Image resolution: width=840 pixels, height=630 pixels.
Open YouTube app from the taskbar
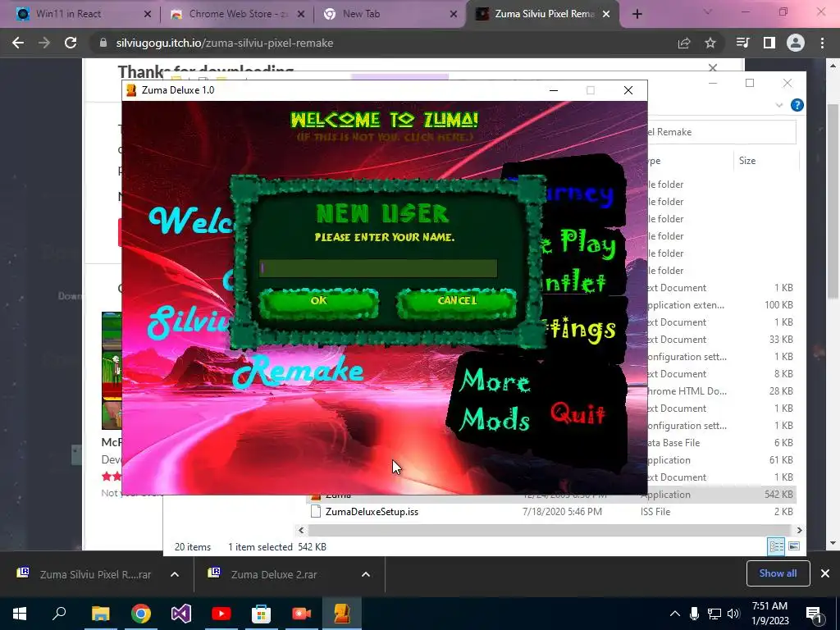[221, 614]
